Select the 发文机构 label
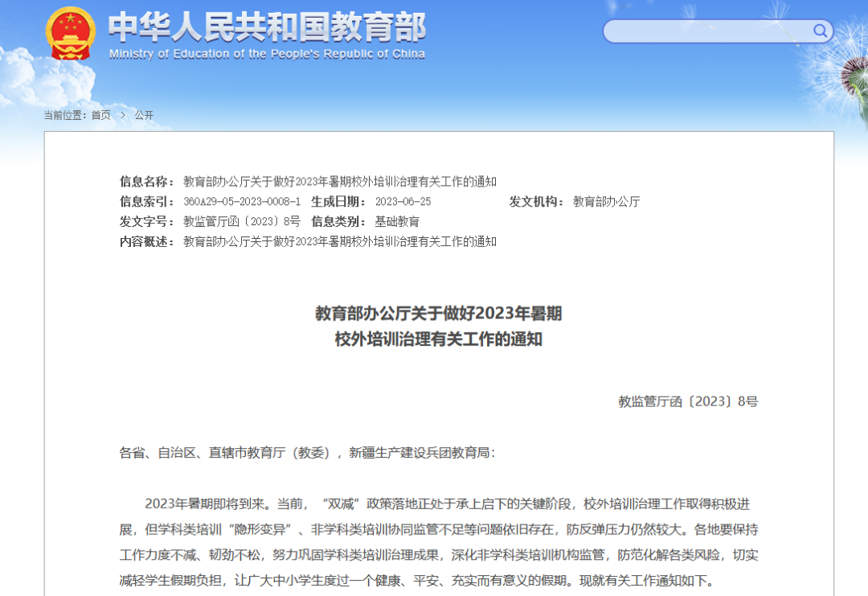 coord(536,202)
